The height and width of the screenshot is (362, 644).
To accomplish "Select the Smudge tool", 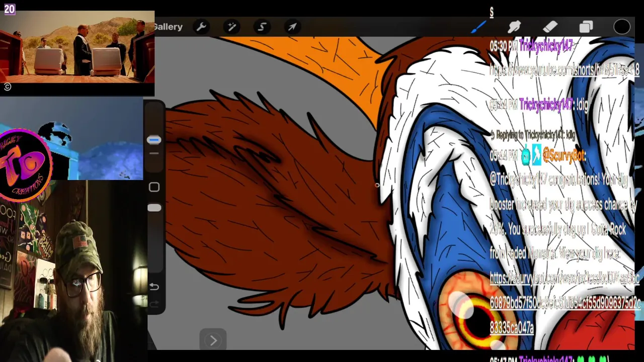I will point(514,27).
